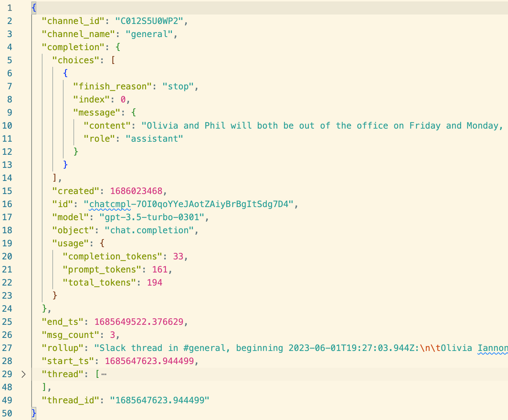Click the "message" key
This screenshot has width=508, height=420.
tap(97, 113)
